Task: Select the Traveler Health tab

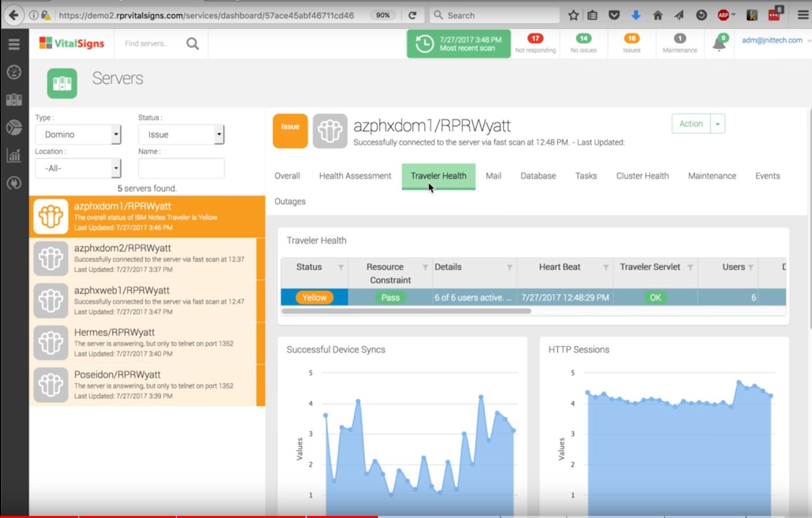Action: pos(438,176)
